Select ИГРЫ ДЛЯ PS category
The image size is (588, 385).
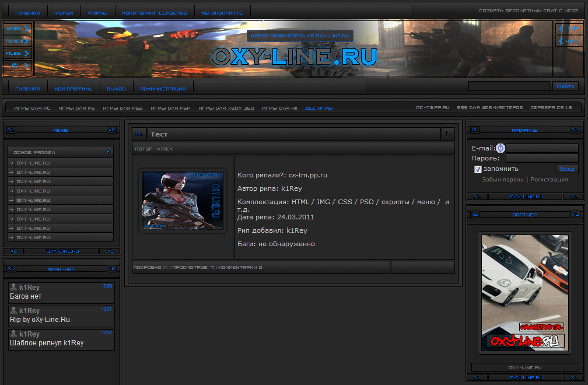76,108
